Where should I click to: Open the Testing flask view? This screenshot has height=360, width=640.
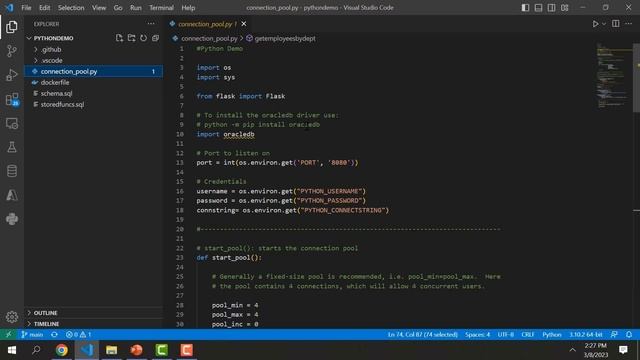[x=12, y=147]
